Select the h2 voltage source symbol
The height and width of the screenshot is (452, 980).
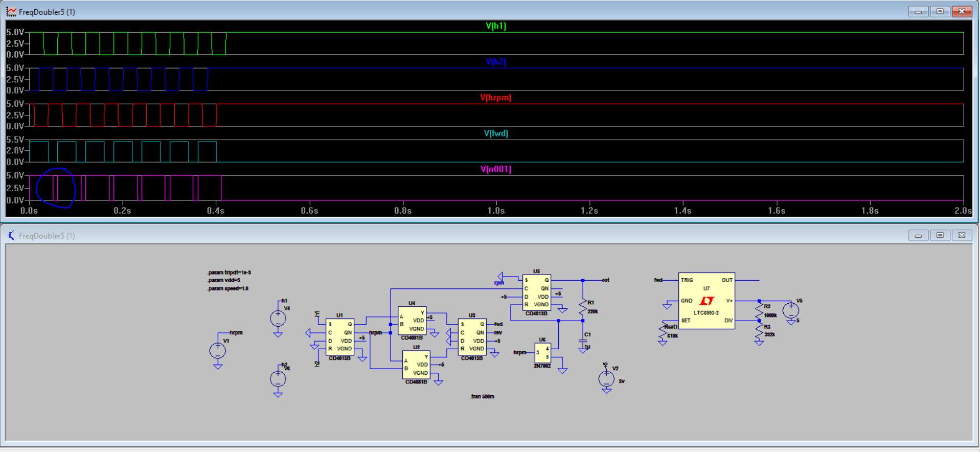pyautogui.click(x=278, y=379)
